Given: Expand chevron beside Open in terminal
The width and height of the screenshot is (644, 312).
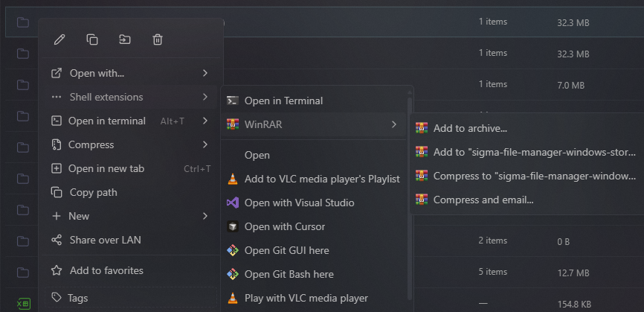Looking at the screenshot, I should coord(205,121).
